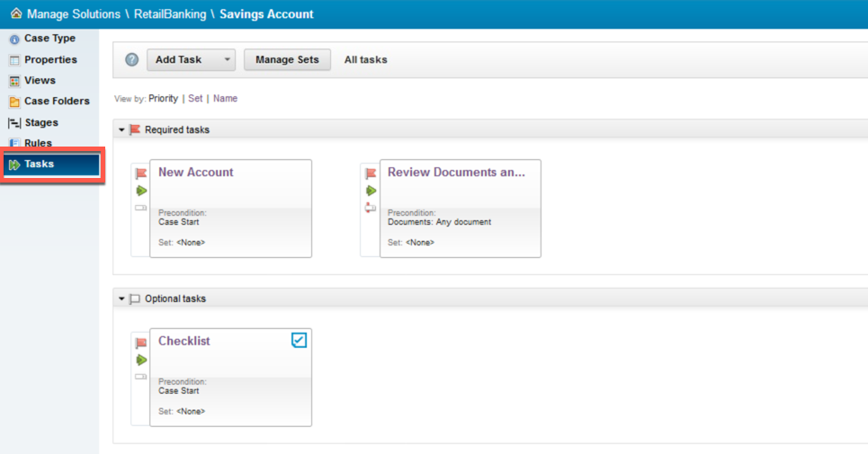Open Case Type in the sidebar
Screen dimensions: 868x454
[49, 39]
